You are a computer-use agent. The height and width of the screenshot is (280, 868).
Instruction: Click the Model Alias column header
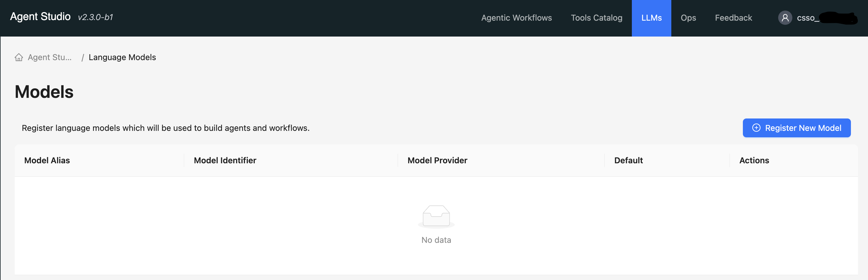click(47, 161)
